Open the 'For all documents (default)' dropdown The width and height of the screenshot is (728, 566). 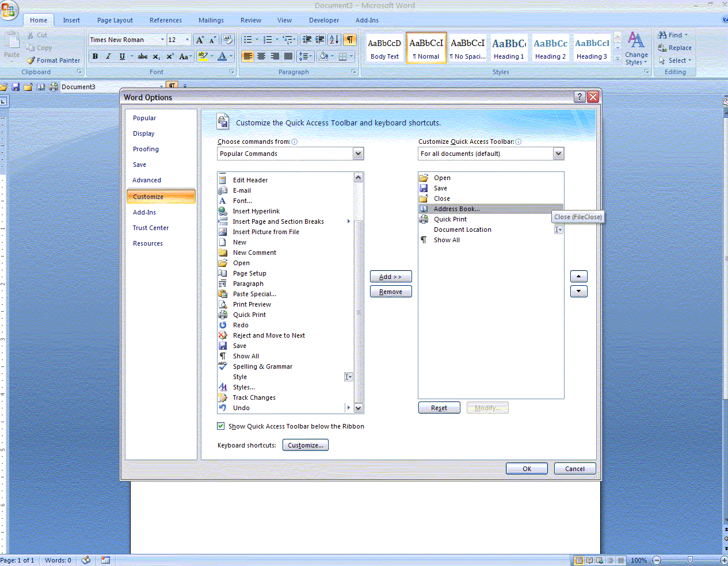coord(558,154)
